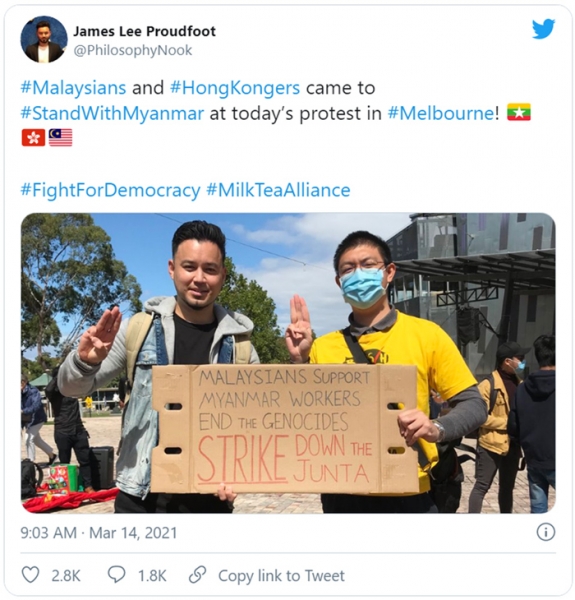Click the 9:03 AM Mar 14, 2021 timestamp
This screenshot has width=575, height=600.
point(99,533)
